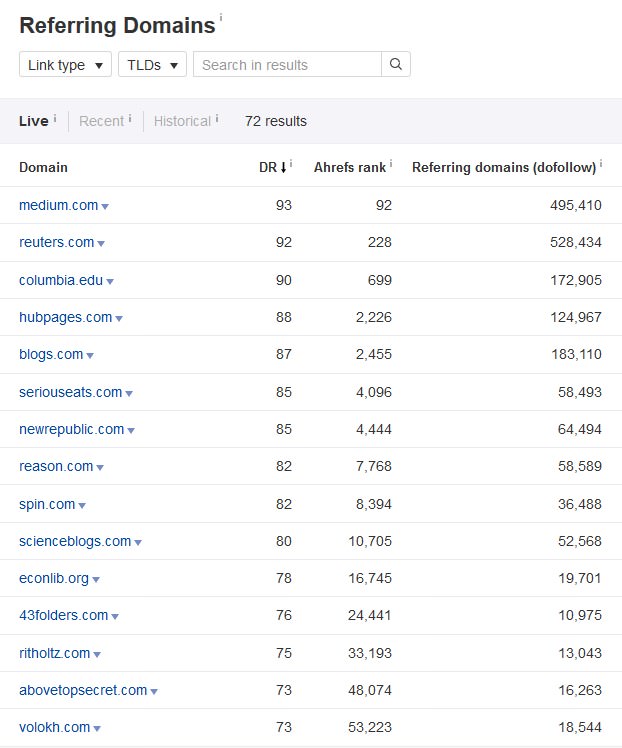Click the Referring Domains page title
Image resolution: width=622 pixels, height=748 pixels.
(x=117, y=26)
